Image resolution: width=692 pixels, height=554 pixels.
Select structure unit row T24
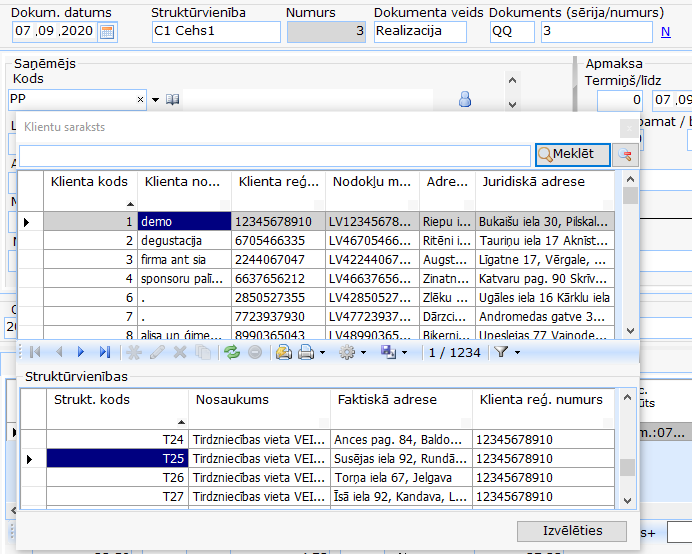click(318, 440)
